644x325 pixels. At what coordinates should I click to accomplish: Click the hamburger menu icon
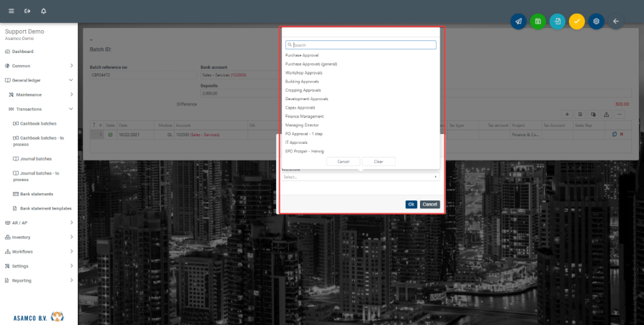[x=11, y=11]
